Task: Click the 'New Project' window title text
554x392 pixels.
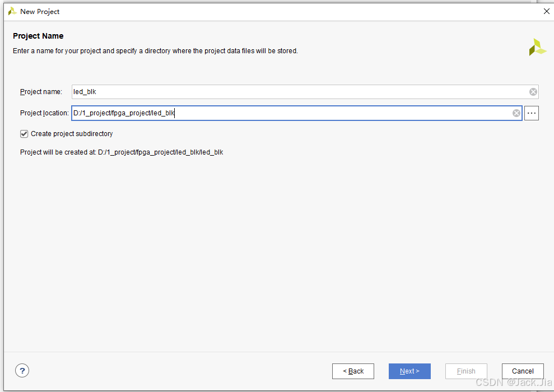Action: [40, 12]
